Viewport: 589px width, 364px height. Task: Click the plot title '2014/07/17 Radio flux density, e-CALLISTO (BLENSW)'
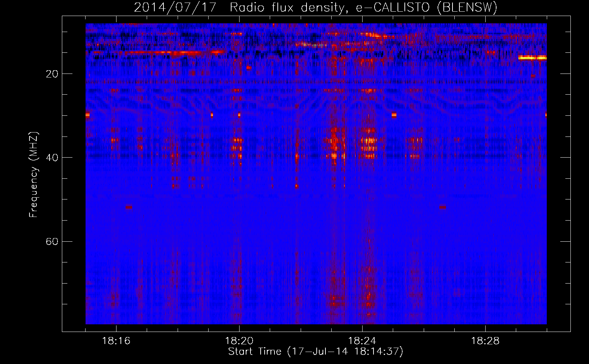point(316,7)
